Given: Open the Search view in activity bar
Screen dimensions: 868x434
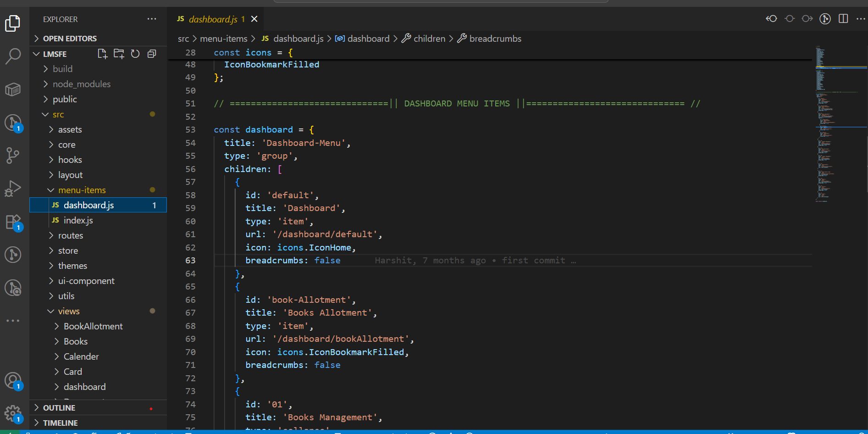Looking at the screenshot, I should tap(13, 56).
